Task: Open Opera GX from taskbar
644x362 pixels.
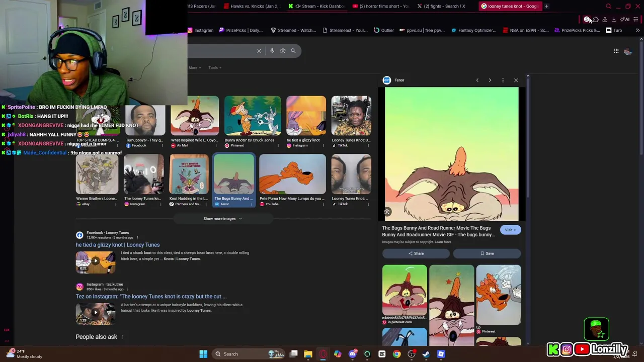Action: click(323, 354)
